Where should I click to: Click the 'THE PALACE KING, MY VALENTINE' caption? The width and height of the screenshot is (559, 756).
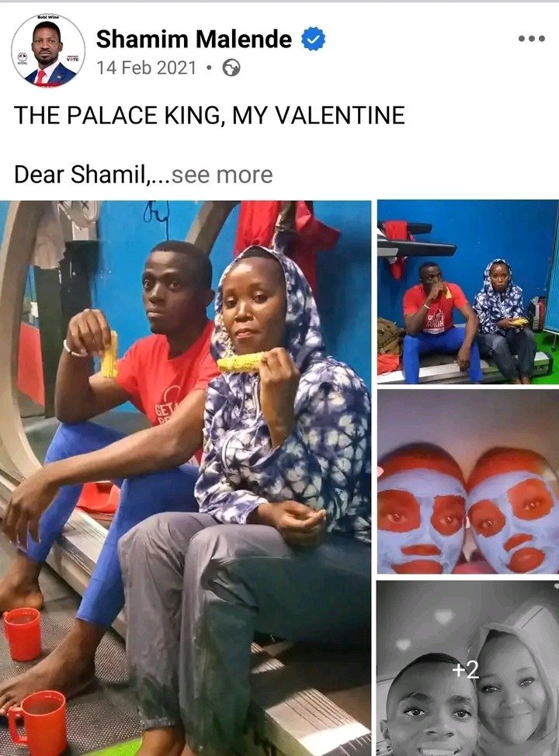210,115
